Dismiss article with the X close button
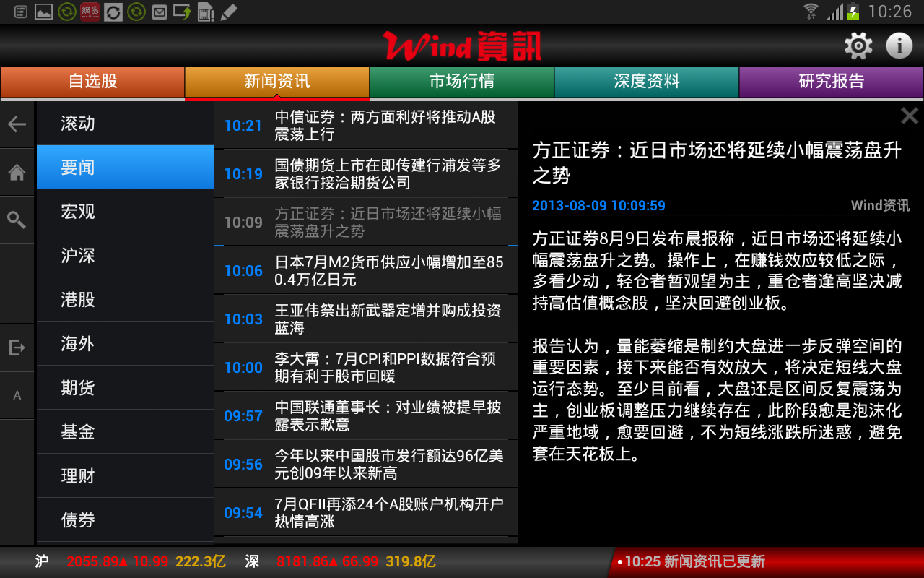 point(909,115)
